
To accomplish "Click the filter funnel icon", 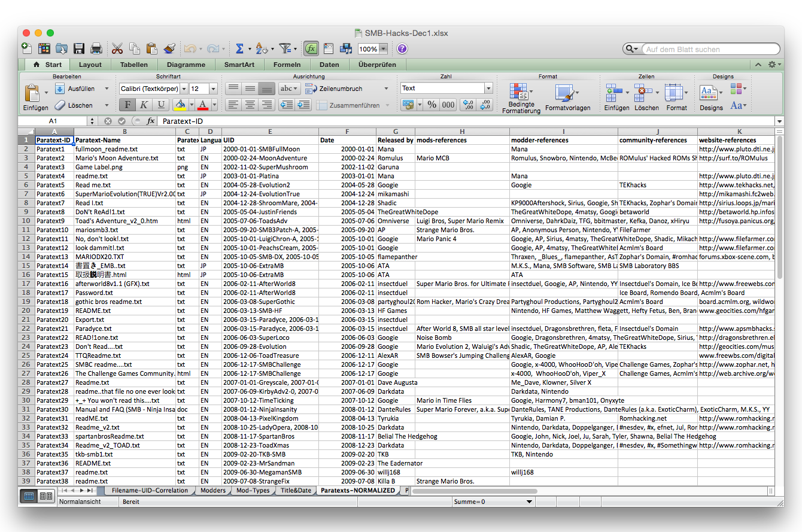I will pyautogui.click(x=285, y=48).
